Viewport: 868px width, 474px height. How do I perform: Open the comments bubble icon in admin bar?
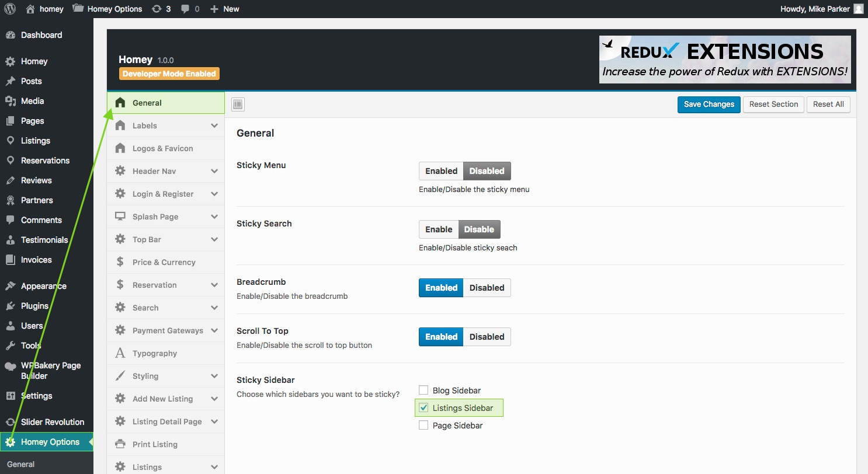tap(186, 9)
